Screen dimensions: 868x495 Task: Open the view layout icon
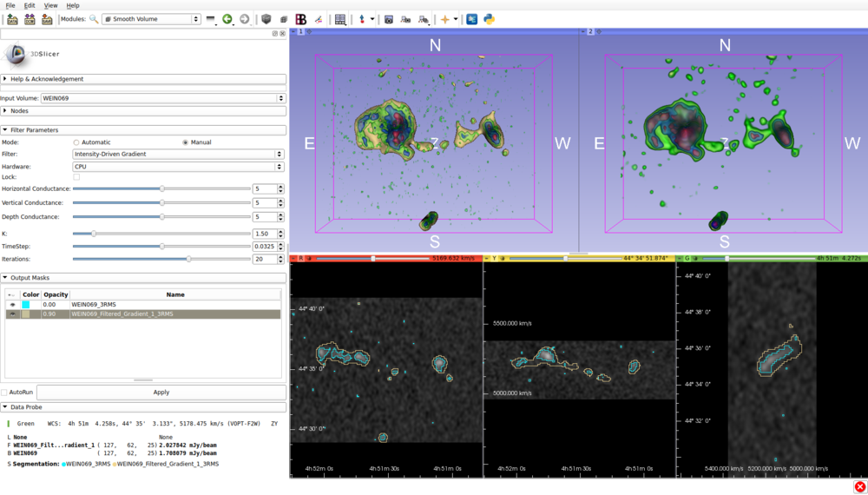(x=340, y=19)
